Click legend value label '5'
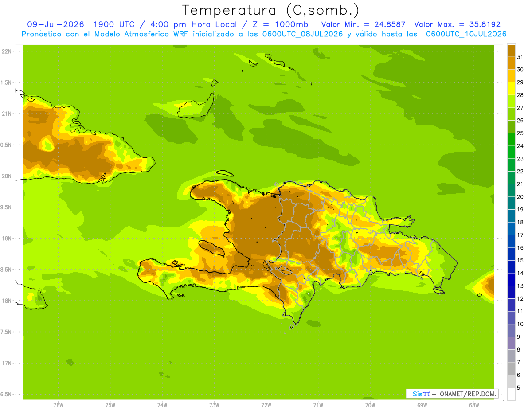532x411 pixels. click(x=519, y=388)
